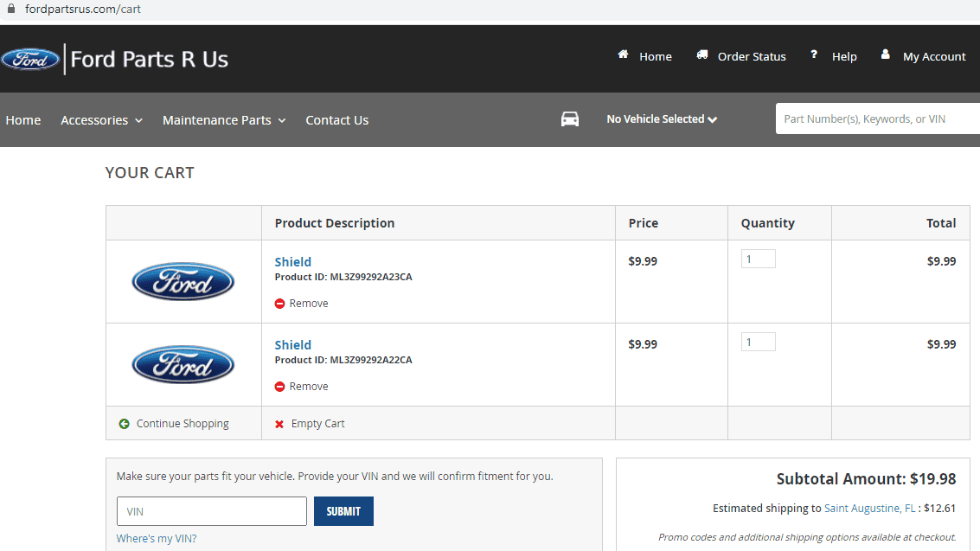Expand the Maintenance Parts dropdown menu
980x551 pixels.
pyautogui.click(x=223, y=120)
